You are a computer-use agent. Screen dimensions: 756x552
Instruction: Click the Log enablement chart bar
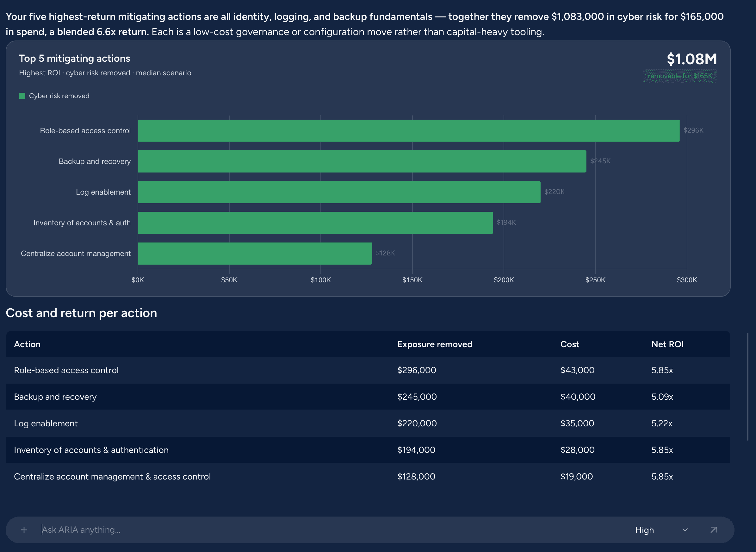coord(339,192)
